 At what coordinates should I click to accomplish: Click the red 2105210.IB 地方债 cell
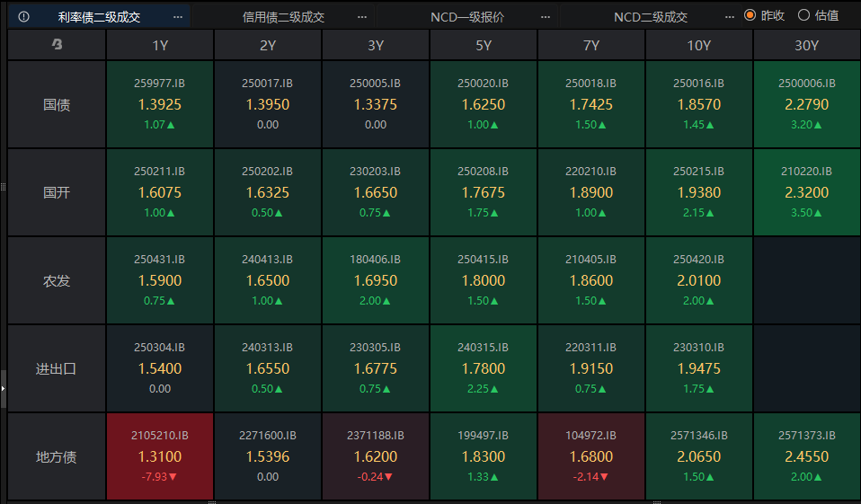(160, 456)
